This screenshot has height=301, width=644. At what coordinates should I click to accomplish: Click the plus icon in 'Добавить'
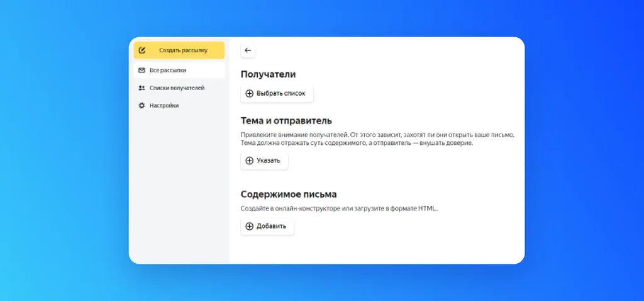tap(249, 227)
